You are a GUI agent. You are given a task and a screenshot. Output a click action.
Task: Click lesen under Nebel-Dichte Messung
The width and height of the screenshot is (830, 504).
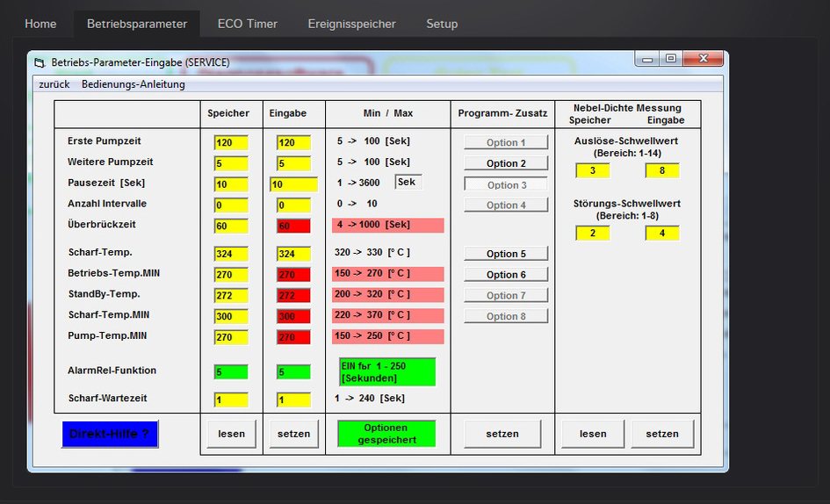(x=593, y=434)
